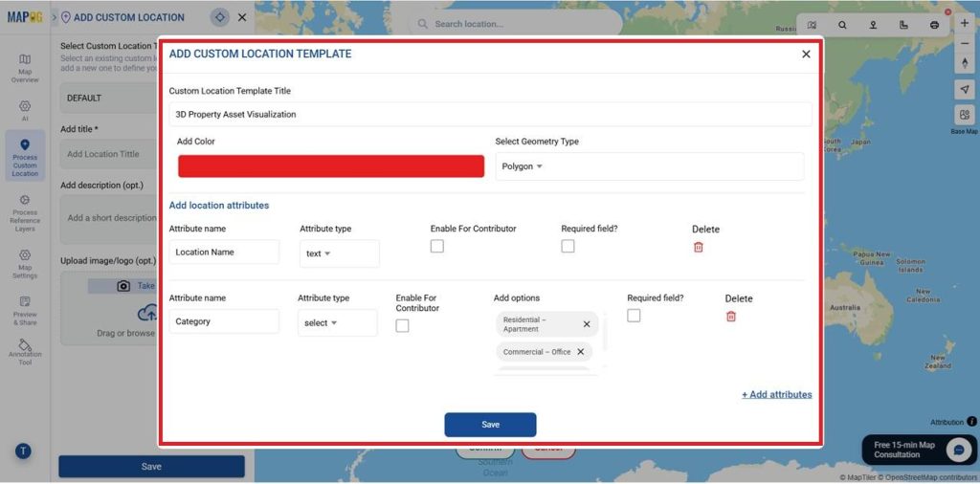The width and height of the screenshot is (980, 484).
Task: Open the Select Geometry Type Polygon dropdown
Action: [x=650, y=166]
